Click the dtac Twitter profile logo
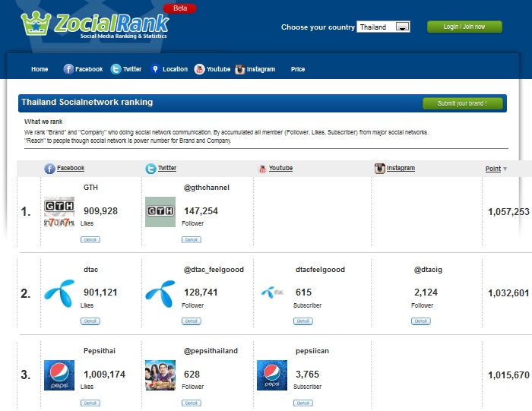This screenshot has height=411, width=532. pos(160,293)
